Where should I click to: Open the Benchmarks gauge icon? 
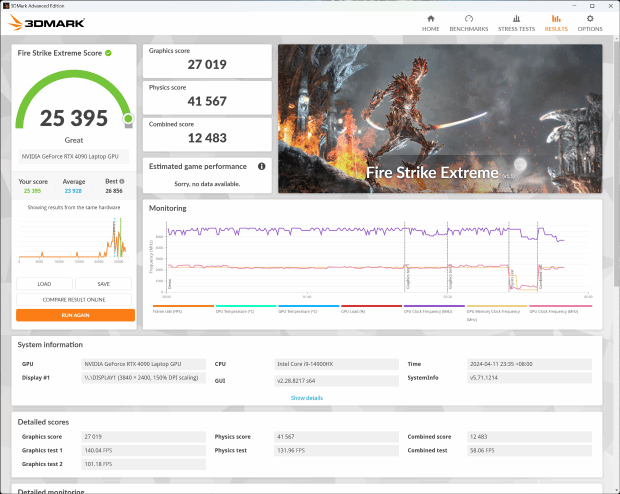(469, 19)
